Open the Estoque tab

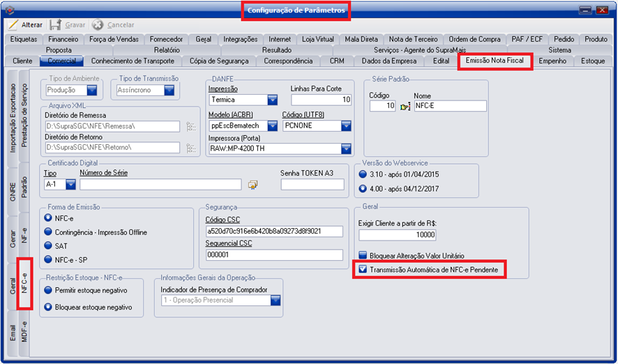592,61
